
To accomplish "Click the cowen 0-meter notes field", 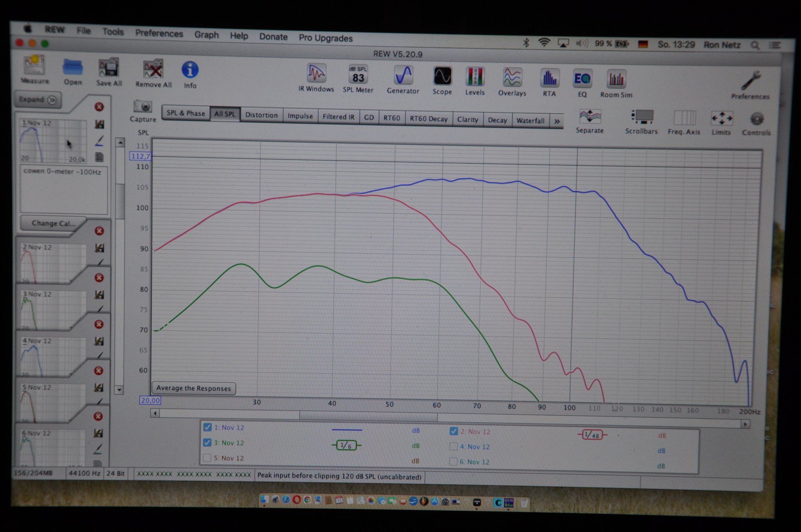I will 63,190.
